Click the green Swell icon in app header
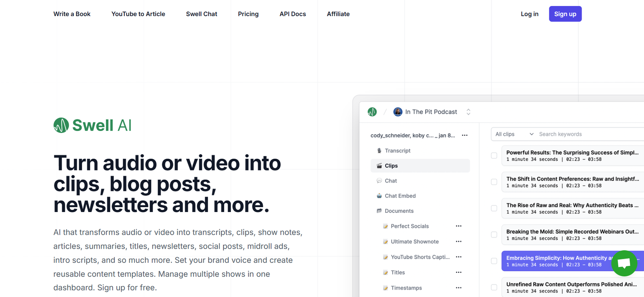The image size is (644, 297). coord(372,112)
